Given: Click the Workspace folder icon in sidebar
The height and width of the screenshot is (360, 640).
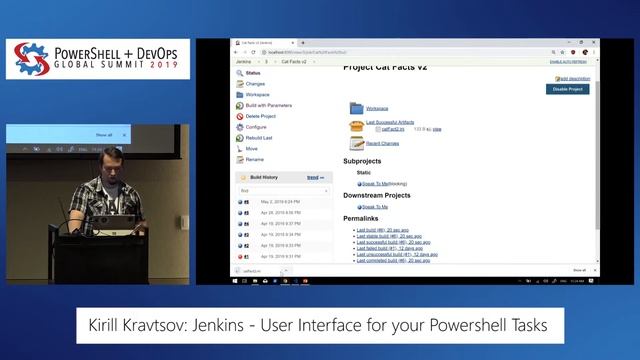Looking at the screenshot, I should pos(240,95).
